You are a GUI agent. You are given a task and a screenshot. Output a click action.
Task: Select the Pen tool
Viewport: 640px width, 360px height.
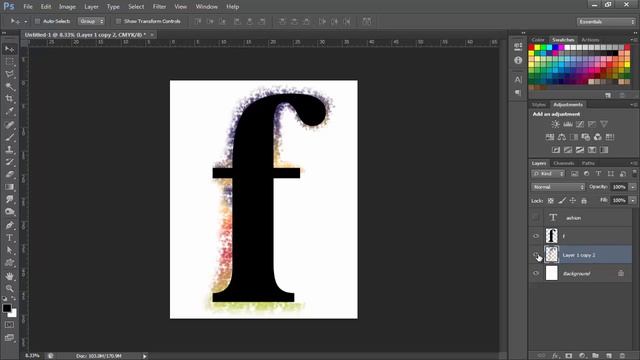pyautogui.click(x=9, y=225)
